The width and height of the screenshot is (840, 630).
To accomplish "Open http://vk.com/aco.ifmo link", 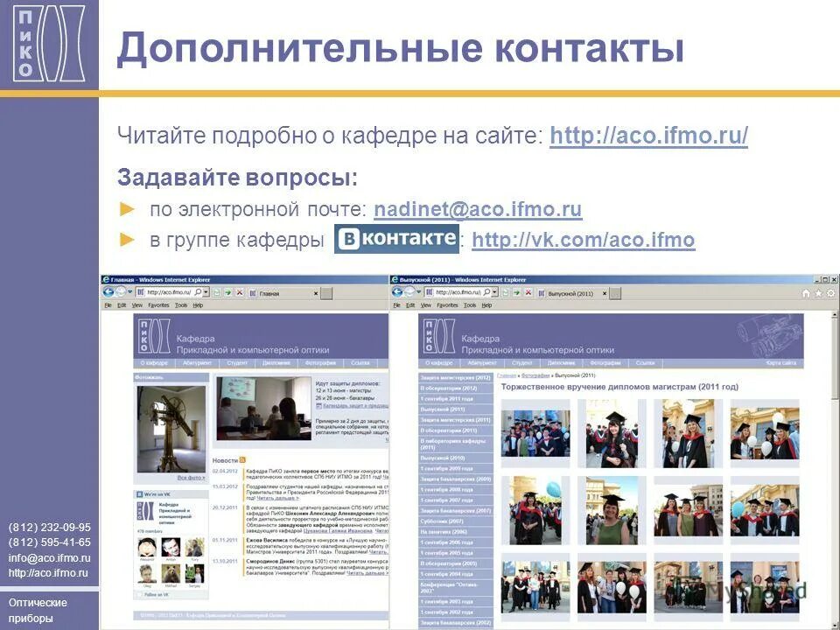I will 584,240.
